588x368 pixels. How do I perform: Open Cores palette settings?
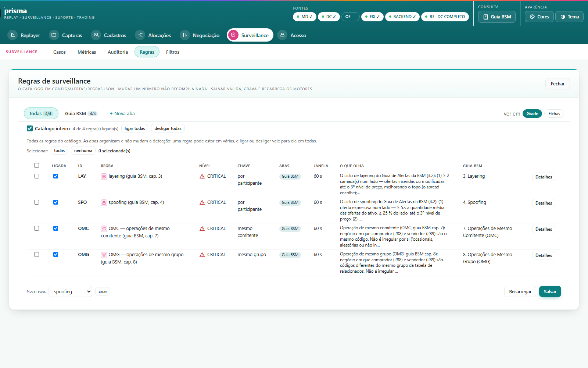[x=539, y=17]
